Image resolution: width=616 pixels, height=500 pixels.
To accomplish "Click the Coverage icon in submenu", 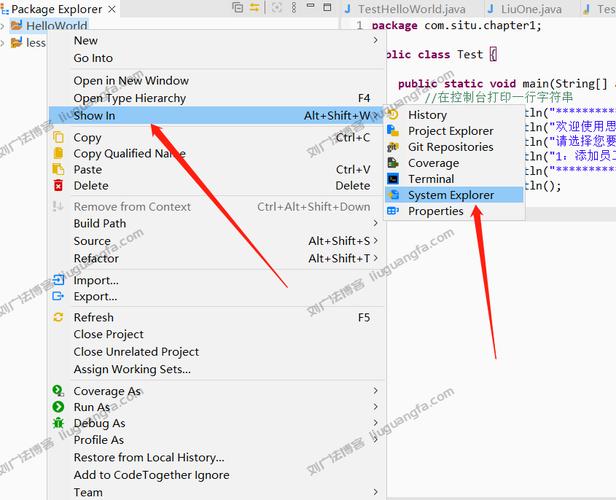I will click(x=393, y=163).
